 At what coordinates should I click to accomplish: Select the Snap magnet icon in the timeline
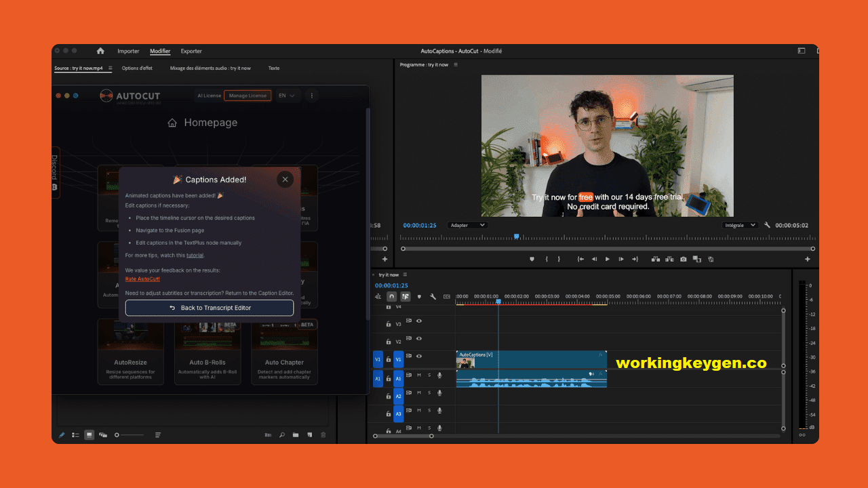[392, 296]
